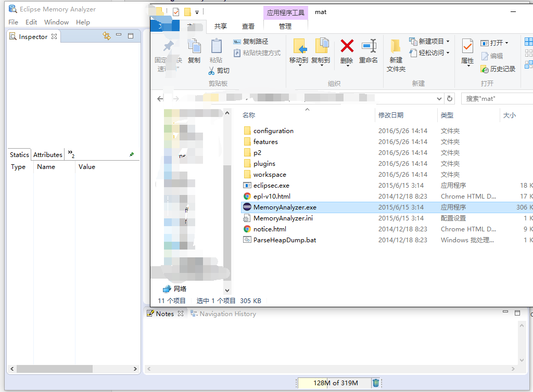Open New item (新建项目) dropdown
Viewport: 533px width, 392px height.
tap(429, 42)
